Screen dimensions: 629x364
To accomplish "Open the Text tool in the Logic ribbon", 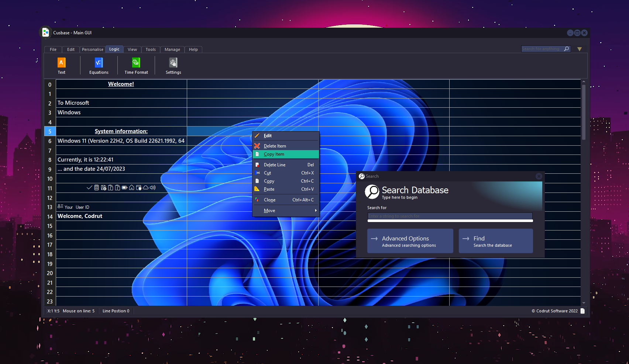I will click(62, 66).
